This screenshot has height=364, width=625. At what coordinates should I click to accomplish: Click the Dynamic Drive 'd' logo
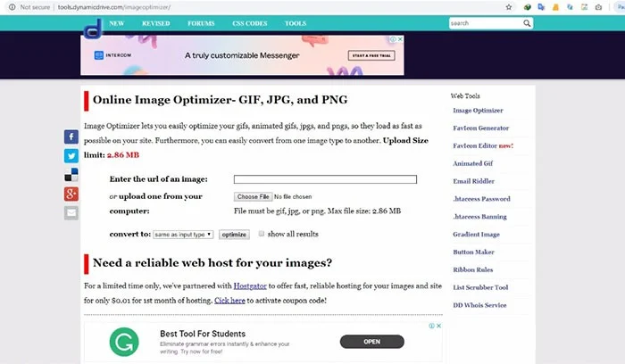click(93, 29)
